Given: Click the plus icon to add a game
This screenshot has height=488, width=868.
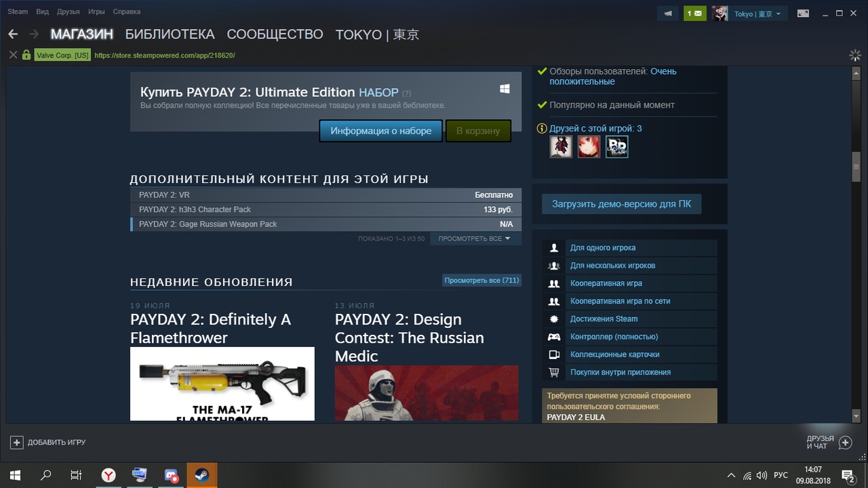Looking at the screenshot, I should pos(16,443).
